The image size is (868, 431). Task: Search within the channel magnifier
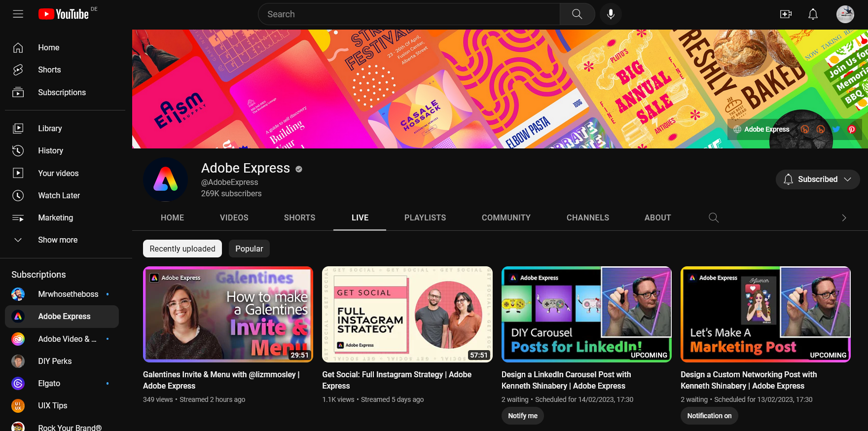tap(713, 217)
